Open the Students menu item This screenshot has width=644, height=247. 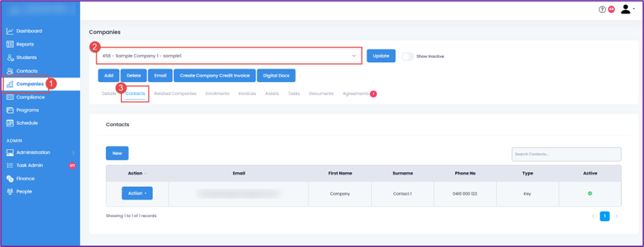click(x=27, y=57)
